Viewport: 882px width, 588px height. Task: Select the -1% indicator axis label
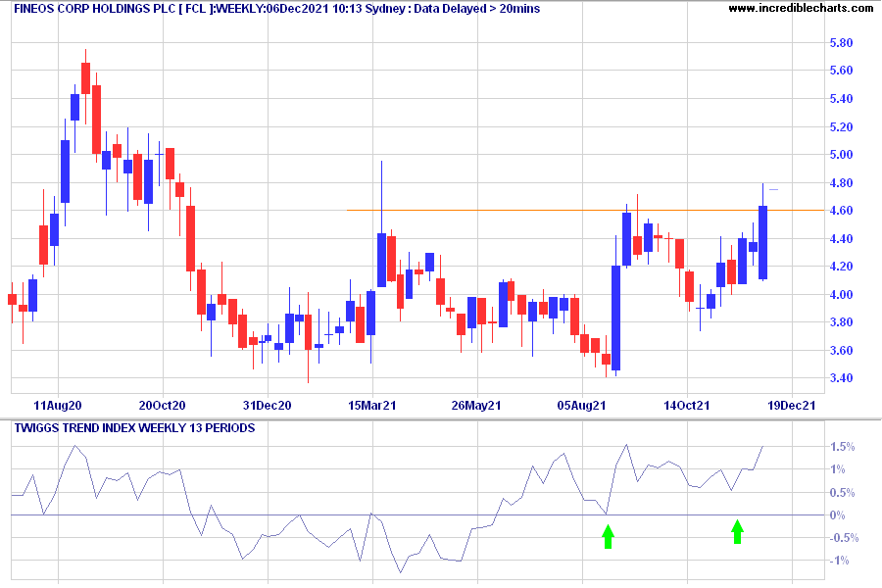[x=839, y=561]
